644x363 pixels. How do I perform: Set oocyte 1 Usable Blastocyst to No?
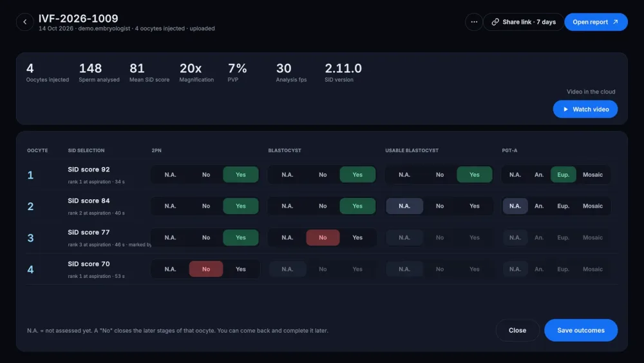[439, 175]
